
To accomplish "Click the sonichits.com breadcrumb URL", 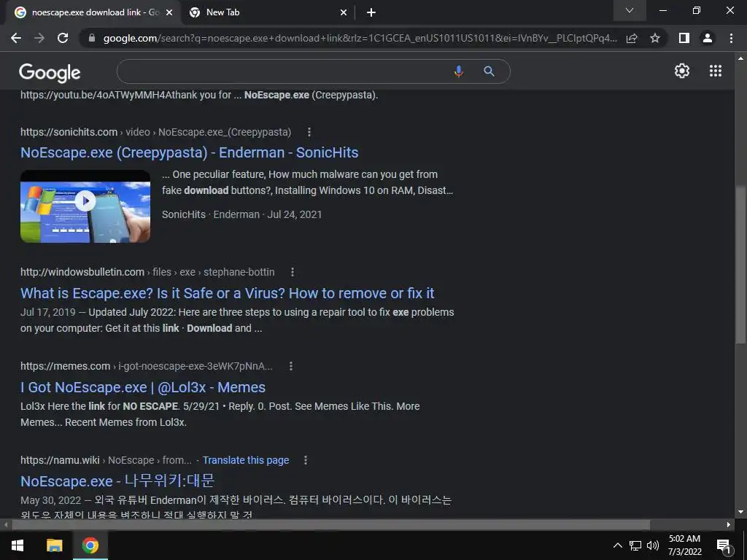I will 155,132.
